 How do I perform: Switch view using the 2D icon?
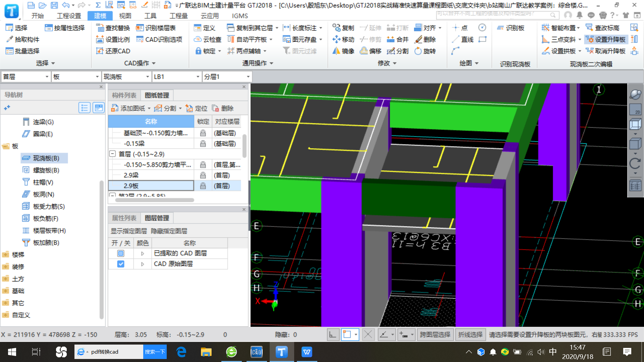point(635,110)
